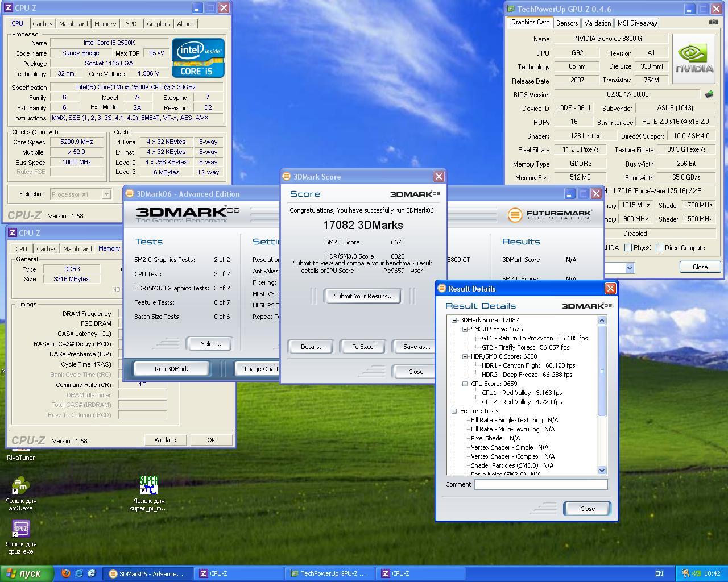Open the am3.exe desktop shortcut icon
Image resolution: width=728 pixels, height=582 pixels.
coord(20,487)
